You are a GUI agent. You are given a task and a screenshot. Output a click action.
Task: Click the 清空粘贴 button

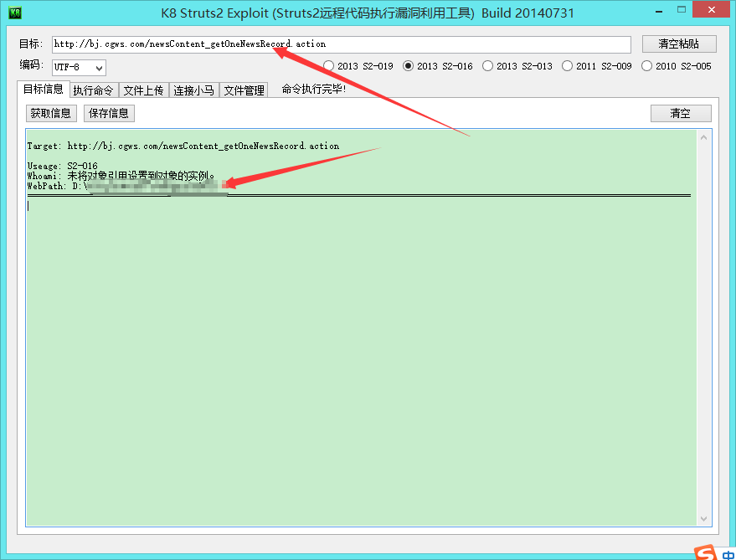679,44
